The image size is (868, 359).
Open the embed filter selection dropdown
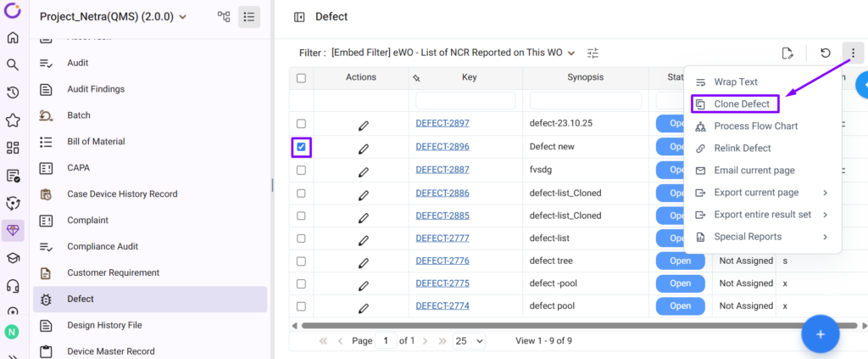pos(571,53)
